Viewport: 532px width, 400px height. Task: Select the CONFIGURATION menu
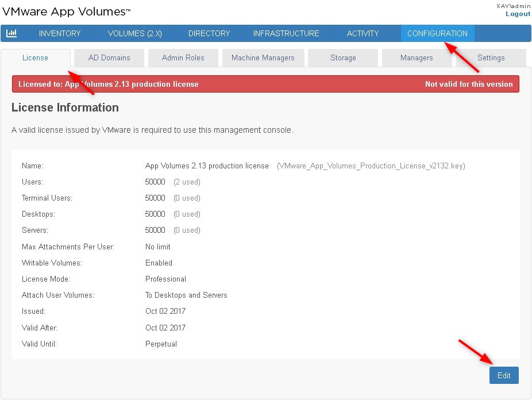(x=437, y=33)
